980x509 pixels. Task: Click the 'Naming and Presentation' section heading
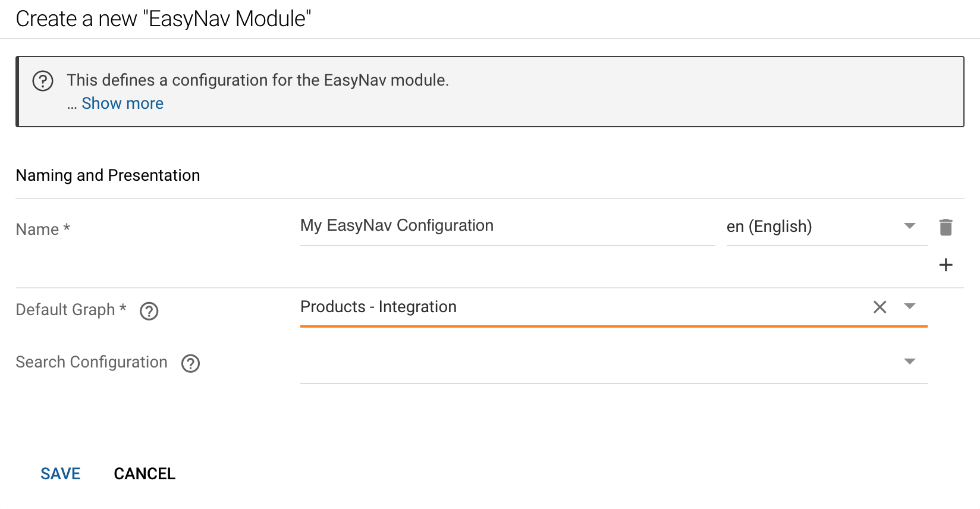pos(108,175)
